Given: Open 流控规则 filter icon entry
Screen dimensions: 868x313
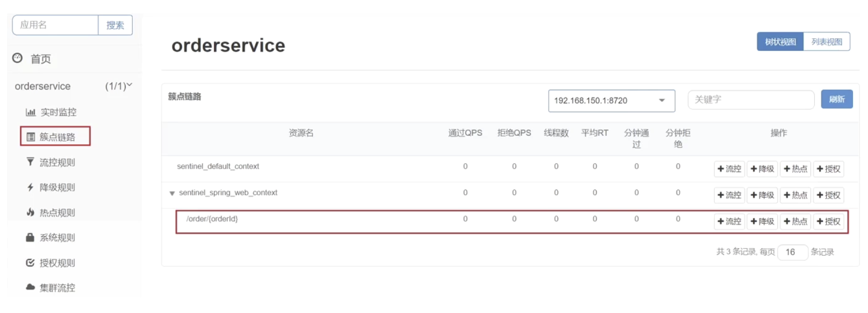Looking at the screenshot, I should point(30,162).
